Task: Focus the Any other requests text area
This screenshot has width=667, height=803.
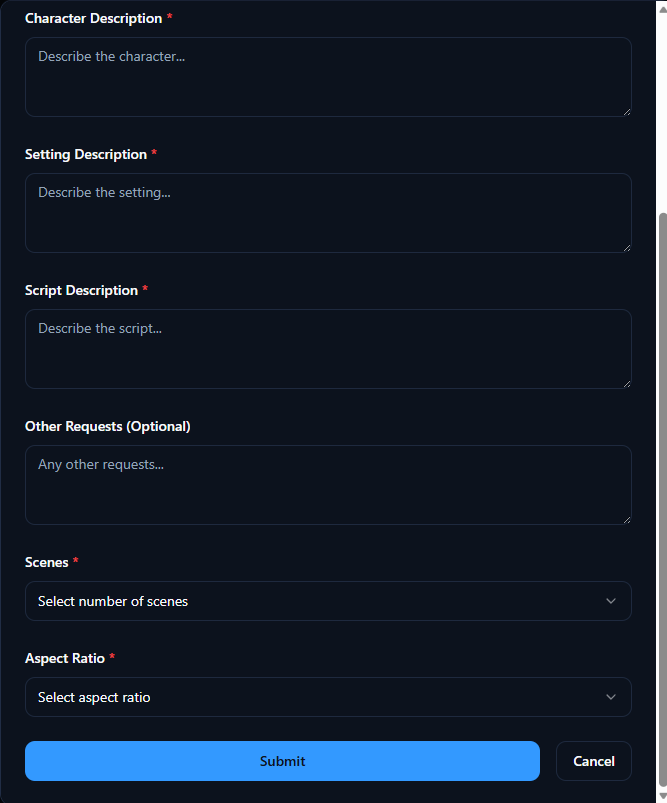Action: click(x=328, y=485)
